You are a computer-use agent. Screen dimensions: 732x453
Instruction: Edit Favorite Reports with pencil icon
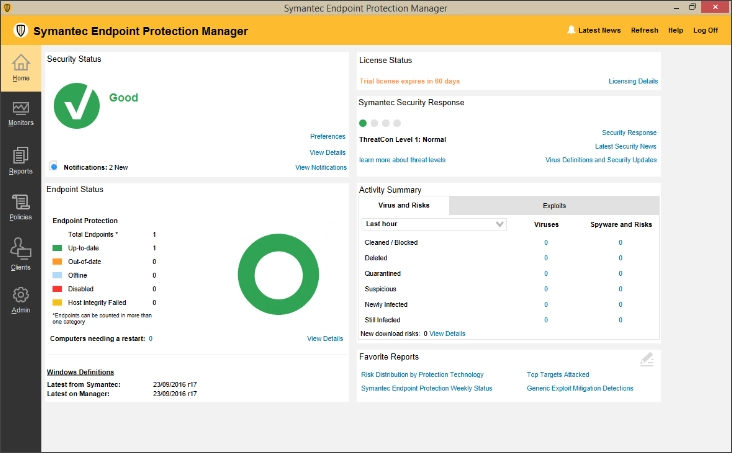click(647, 359)
